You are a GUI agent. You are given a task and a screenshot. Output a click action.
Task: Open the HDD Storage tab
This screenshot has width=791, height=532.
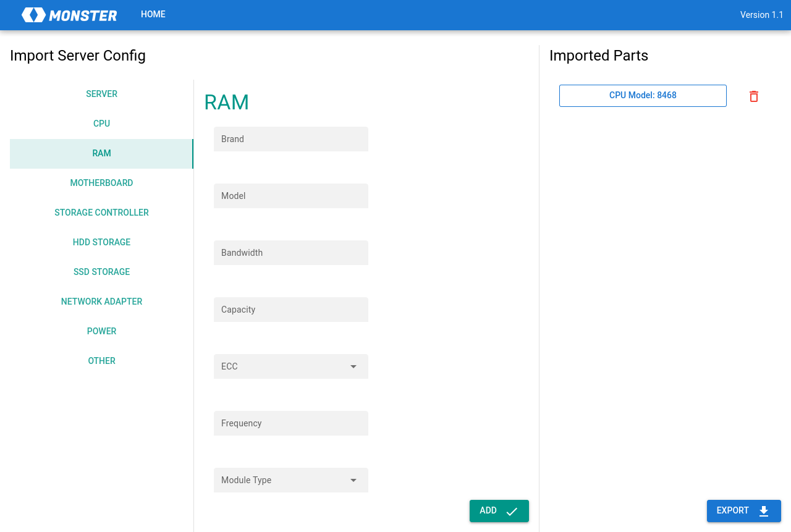101,242
